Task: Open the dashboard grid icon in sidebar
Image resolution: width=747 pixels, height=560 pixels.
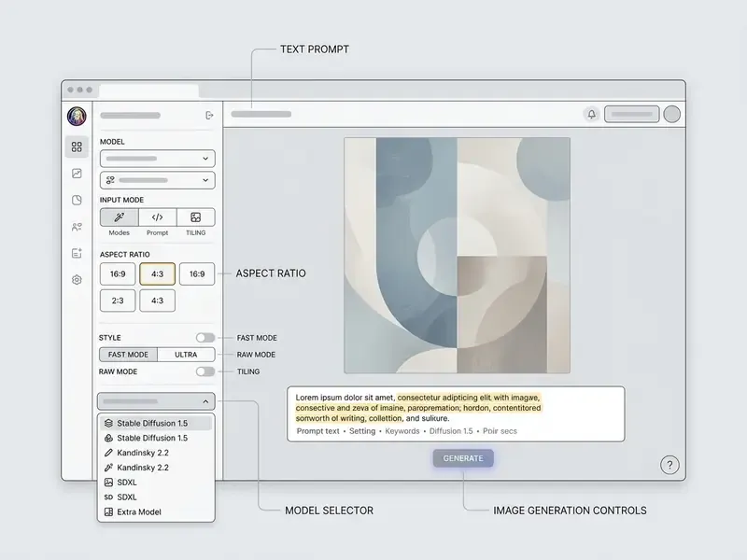Action: coord(77,147)
